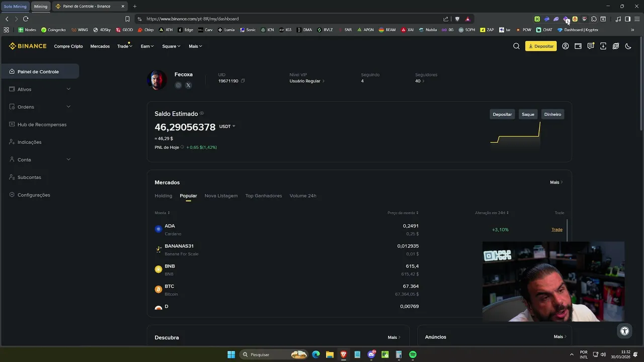Open the Binance search icon
Image resolution: width=644 pixels, height=362 pixels.
516,46
